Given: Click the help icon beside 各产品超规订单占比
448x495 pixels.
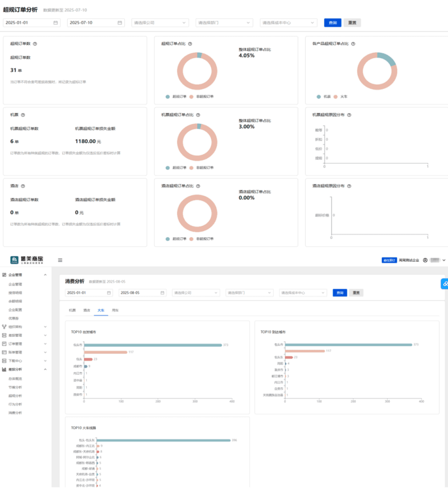Looking at the screenshot, I should 353,44.
